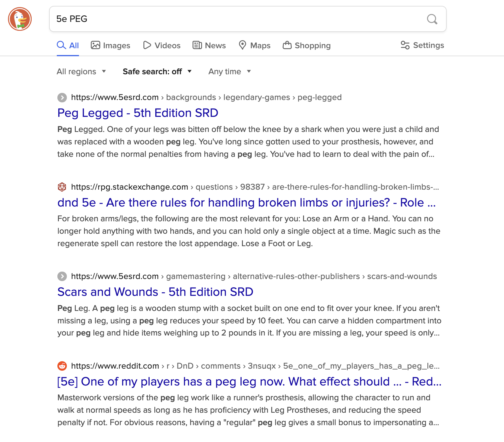Open the Maps search tab

254,45
